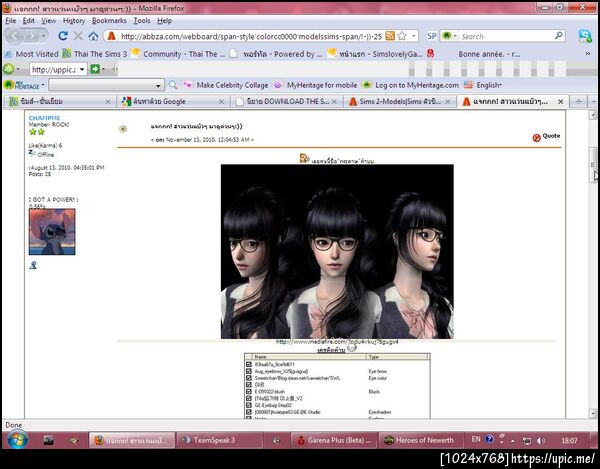Click the address bar URL field

point(251,36)
